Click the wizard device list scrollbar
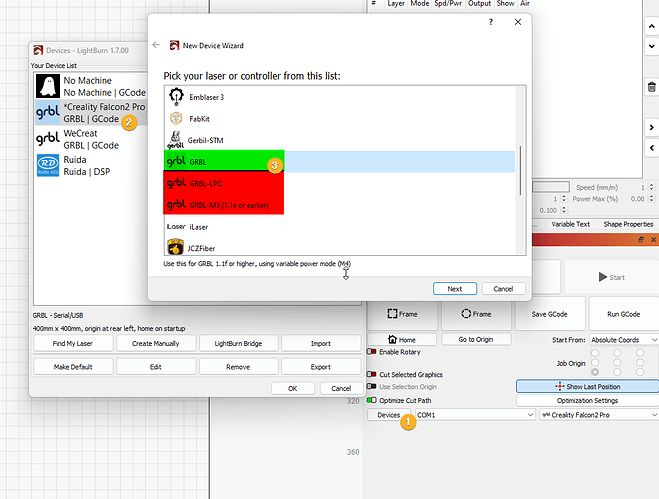Screen dimensions: 659x499 point(520,170)
